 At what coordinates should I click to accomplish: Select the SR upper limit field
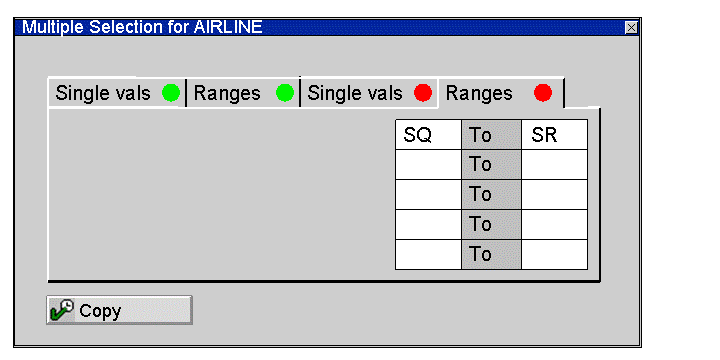(554, 135)
